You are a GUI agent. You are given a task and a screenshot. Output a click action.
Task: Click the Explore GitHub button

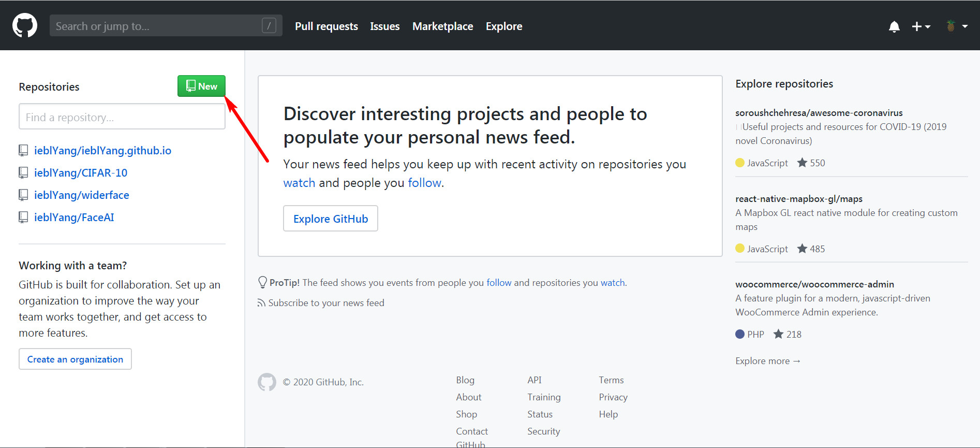click(331, 219)
